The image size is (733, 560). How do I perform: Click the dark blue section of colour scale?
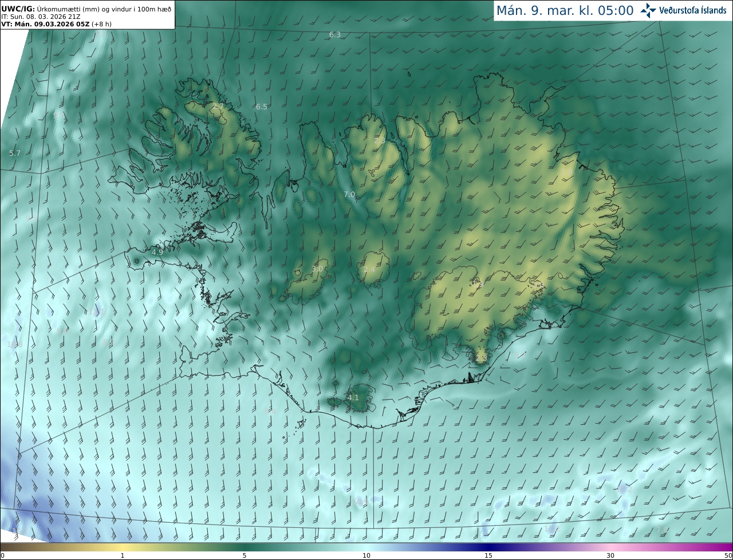[x=488, y=547]
